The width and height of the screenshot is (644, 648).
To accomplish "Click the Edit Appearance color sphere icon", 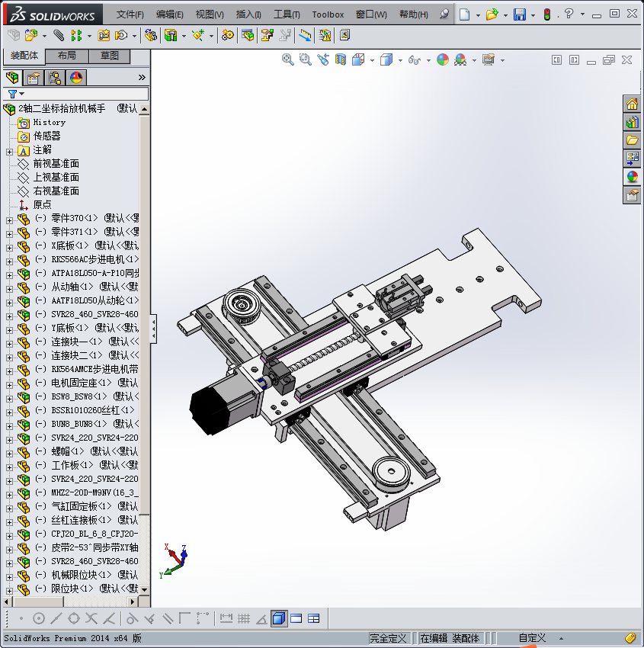I will tap(443, 60).
